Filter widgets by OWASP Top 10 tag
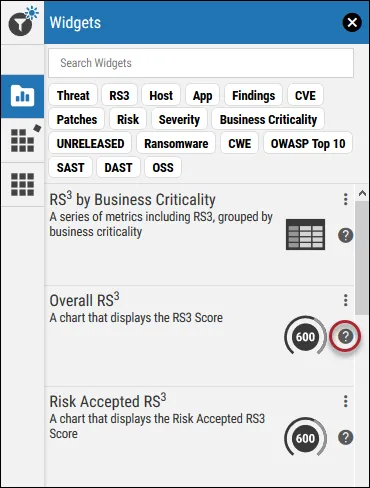The height and width of the screenshot is (488, 370). (308, 143)
